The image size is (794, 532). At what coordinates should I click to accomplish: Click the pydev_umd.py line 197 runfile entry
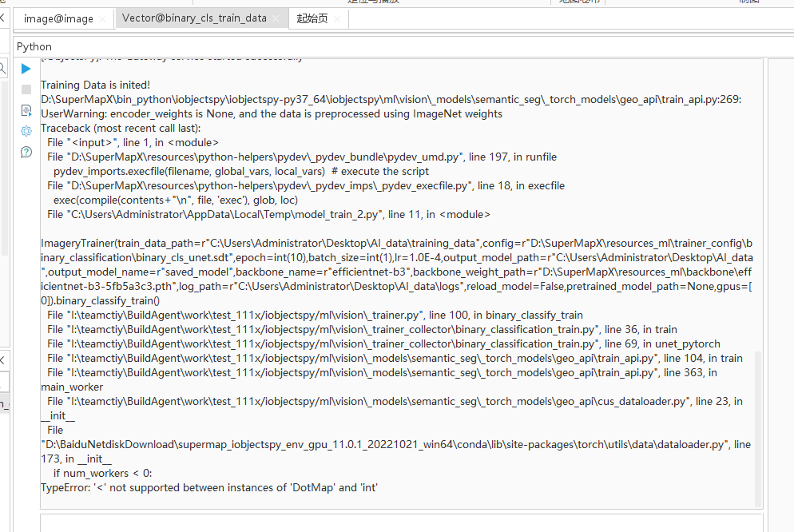pos(302,157)
